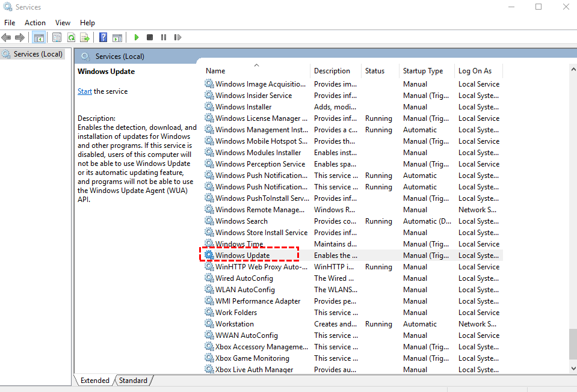
Task: Open the View menu
Action: coord(63,22)
